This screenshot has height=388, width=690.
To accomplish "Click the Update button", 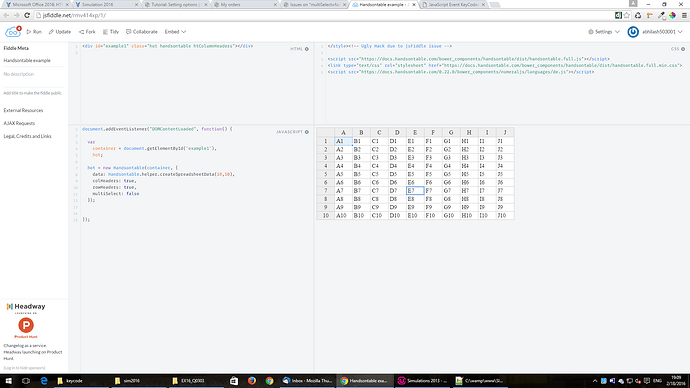I will coord(59,32).
